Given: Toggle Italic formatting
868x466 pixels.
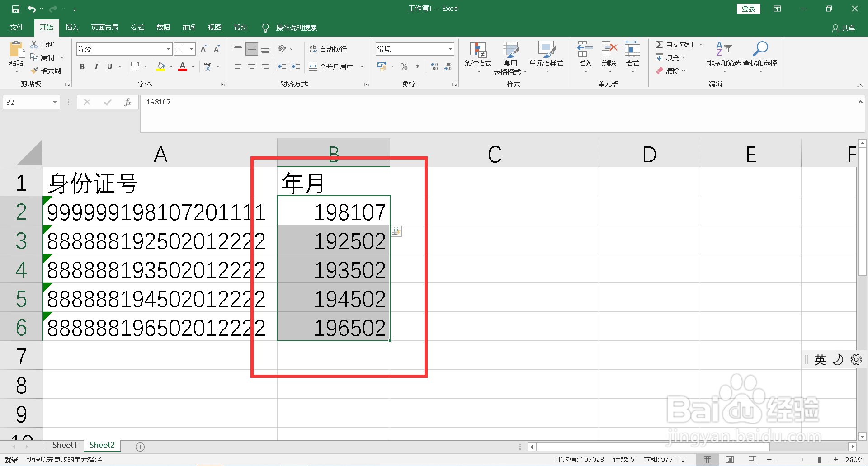Looking at the screenshot, I should (x=96, y=66).
